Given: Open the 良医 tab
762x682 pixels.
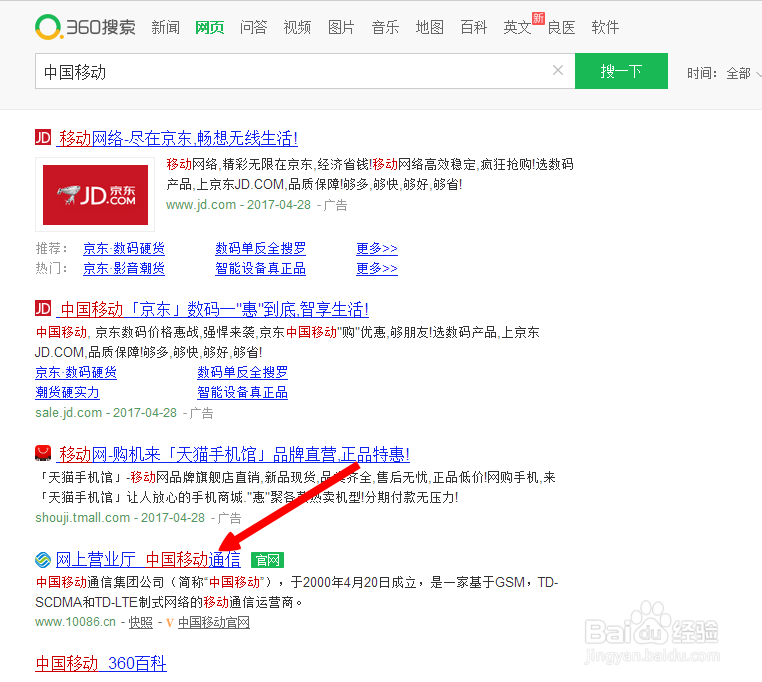Looking at the screenshot, I should [x=561, y=27].
